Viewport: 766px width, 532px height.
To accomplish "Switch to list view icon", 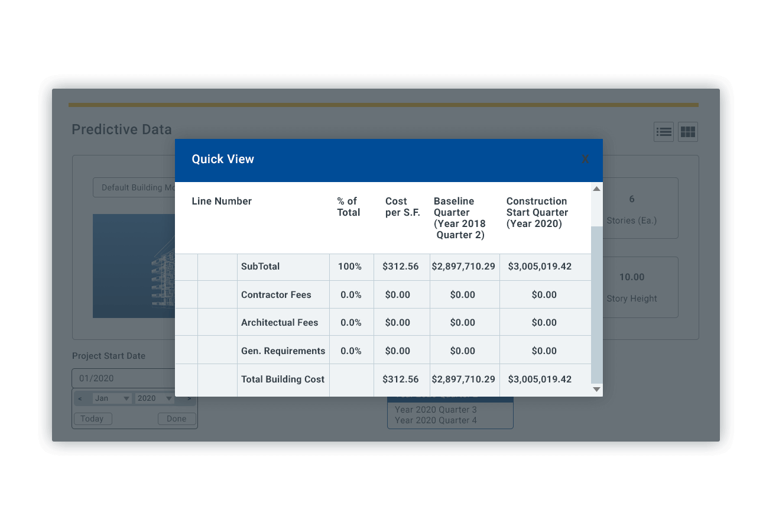I will pyautogui.click(x=664, y=132).
